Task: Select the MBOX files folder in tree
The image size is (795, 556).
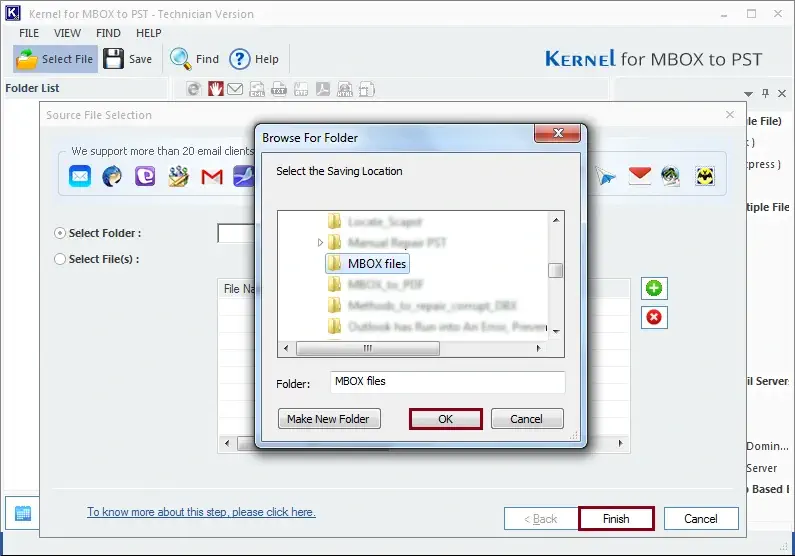Action: (368, 264)
